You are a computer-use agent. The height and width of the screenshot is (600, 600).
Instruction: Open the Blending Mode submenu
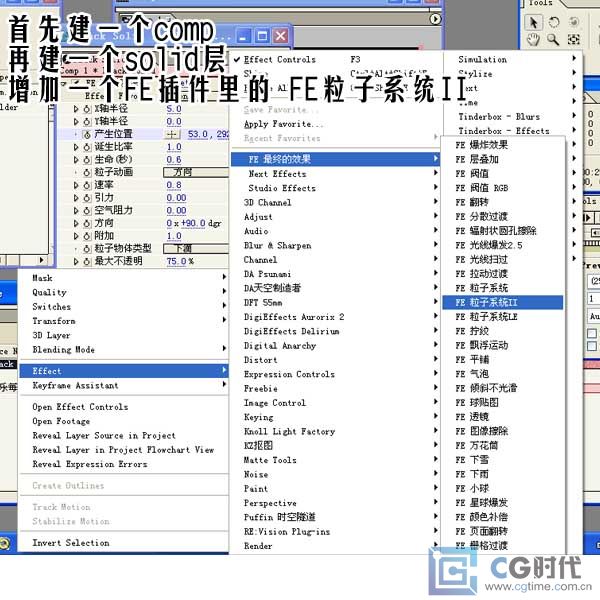[x=124, y=349]
